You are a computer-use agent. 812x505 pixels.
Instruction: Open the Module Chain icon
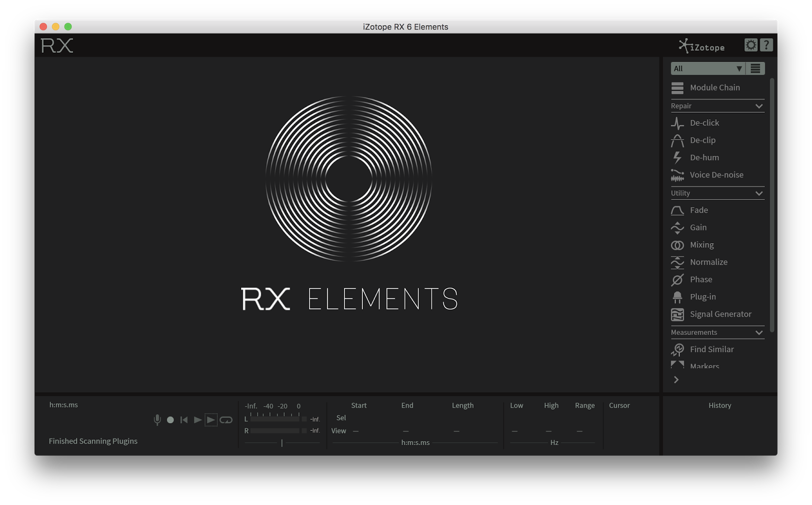tap(677, 88)
